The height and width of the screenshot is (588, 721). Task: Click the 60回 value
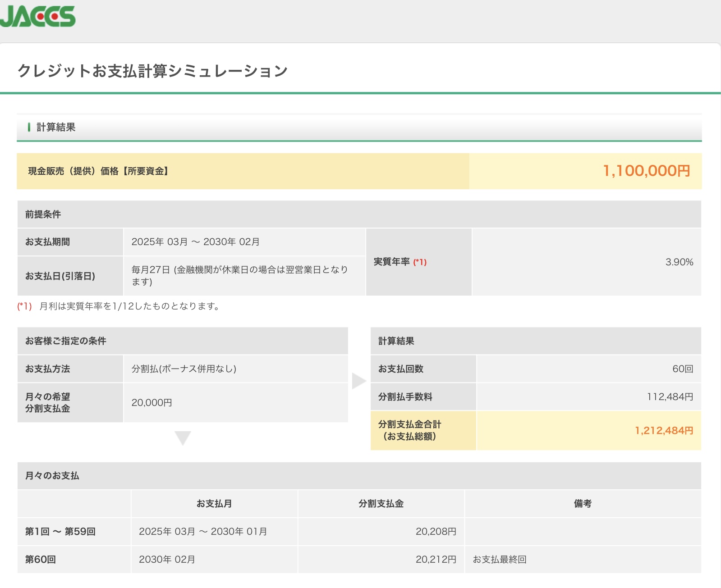pos(683,369)
